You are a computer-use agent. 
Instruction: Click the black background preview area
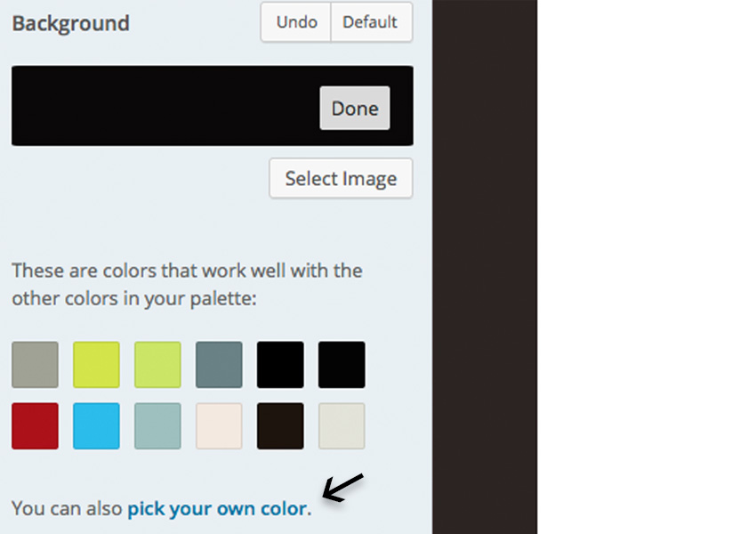pos(133,105)
